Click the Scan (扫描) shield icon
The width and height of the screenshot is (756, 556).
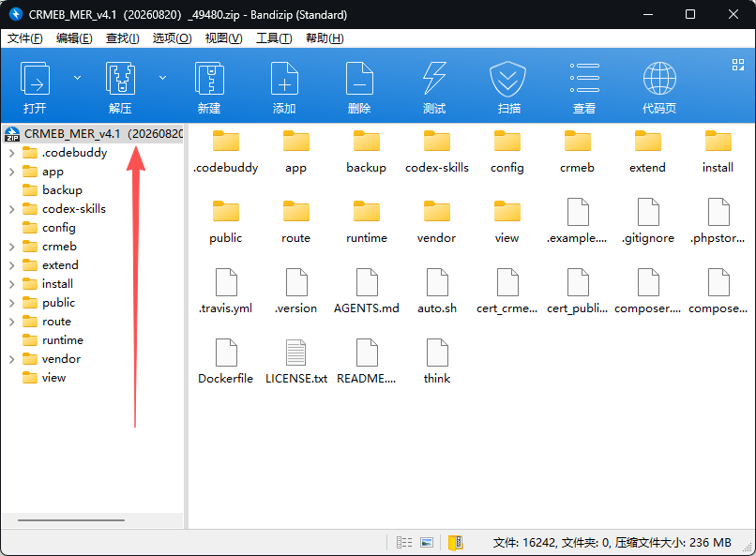pyautogui.click(x=507, y=79)
